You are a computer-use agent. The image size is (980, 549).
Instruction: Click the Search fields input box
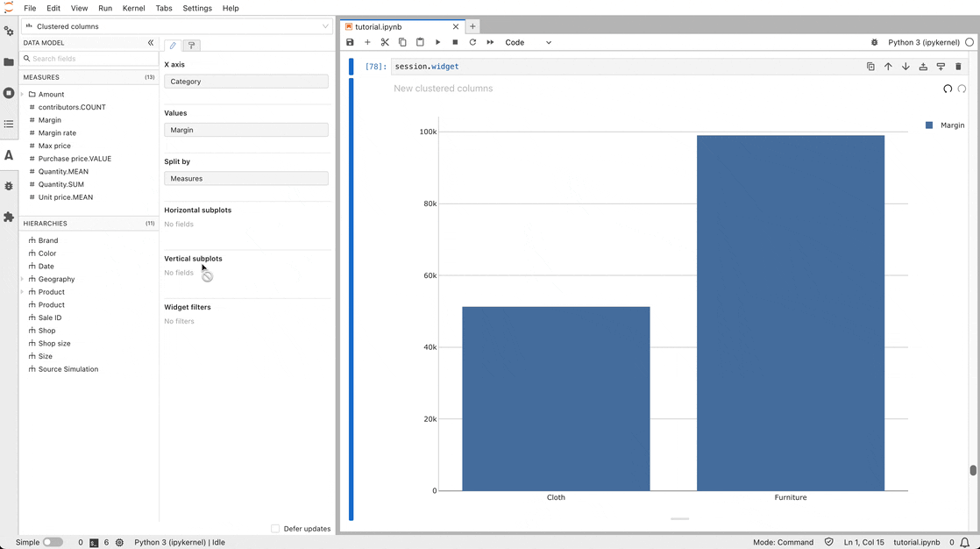tap(88, 60)
